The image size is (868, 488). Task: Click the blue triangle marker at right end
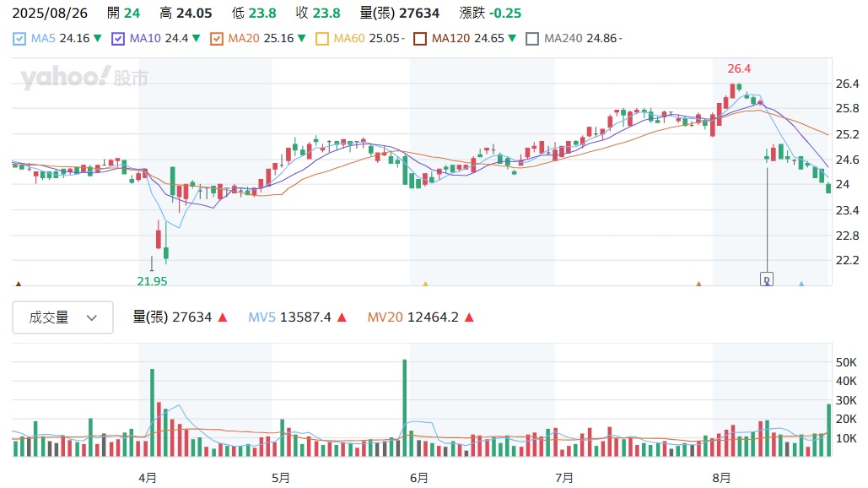pyautogui.click(x=801, y=285)
